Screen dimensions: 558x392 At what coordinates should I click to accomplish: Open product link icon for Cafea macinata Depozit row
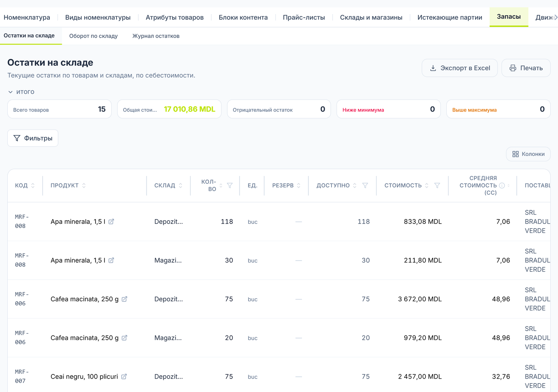pyautogui.click(x=125, y=299)
